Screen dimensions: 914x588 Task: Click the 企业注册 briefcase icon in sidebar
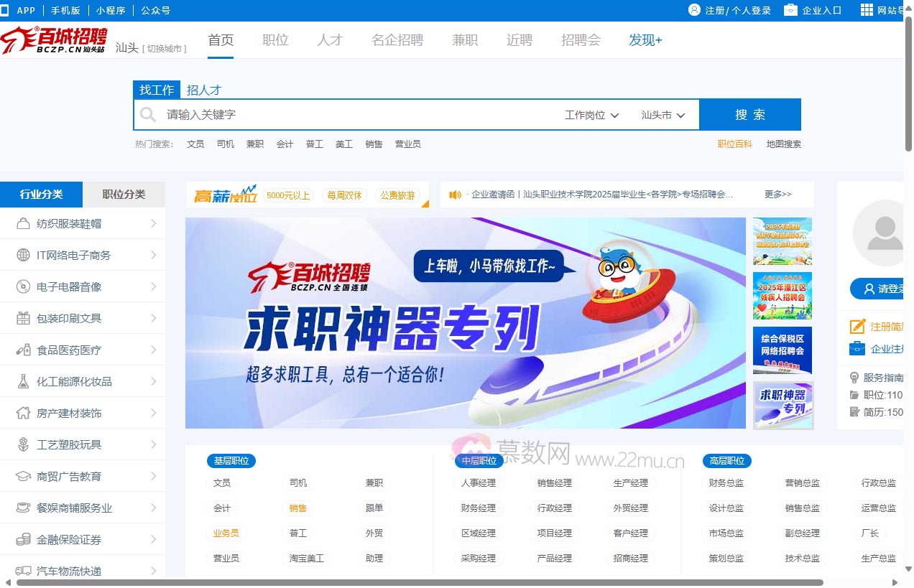click(x=857, y=349)
